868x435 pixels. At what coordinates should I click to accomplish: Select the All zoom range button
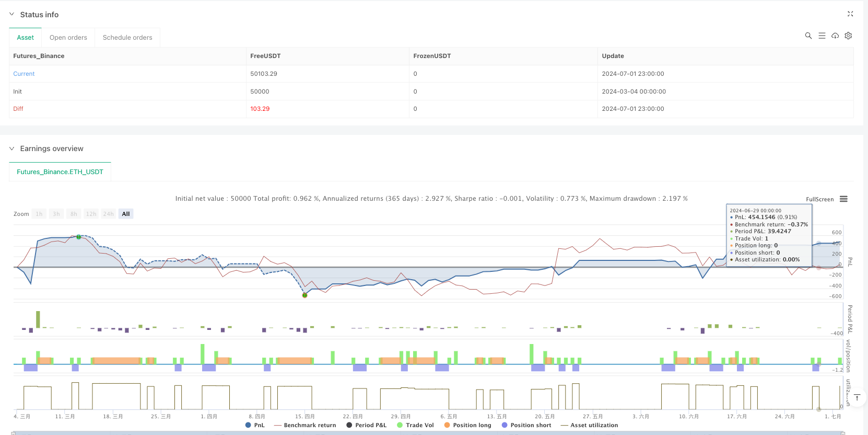point(126,214)
